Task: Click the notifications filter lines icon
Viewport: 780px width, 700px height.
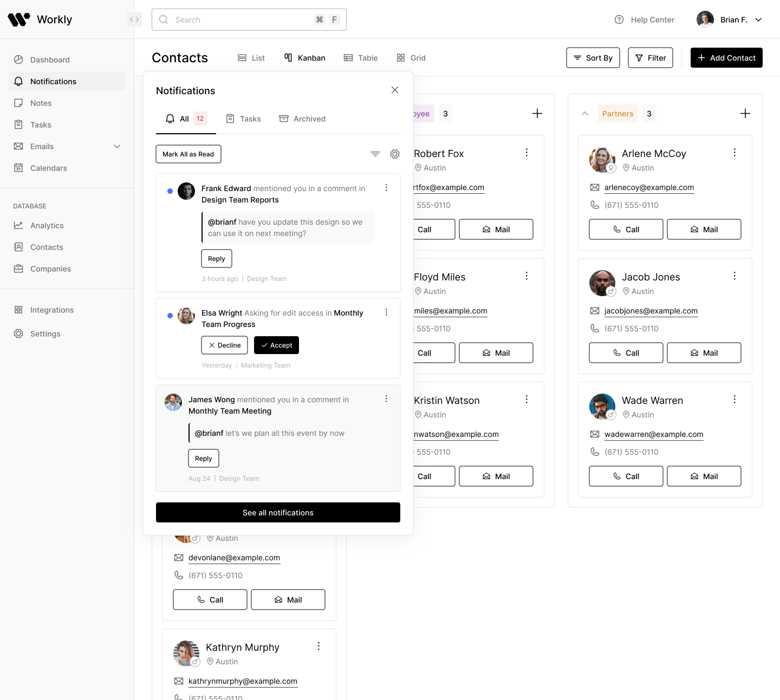Action: pyautogui.click(x=375, y=154)
